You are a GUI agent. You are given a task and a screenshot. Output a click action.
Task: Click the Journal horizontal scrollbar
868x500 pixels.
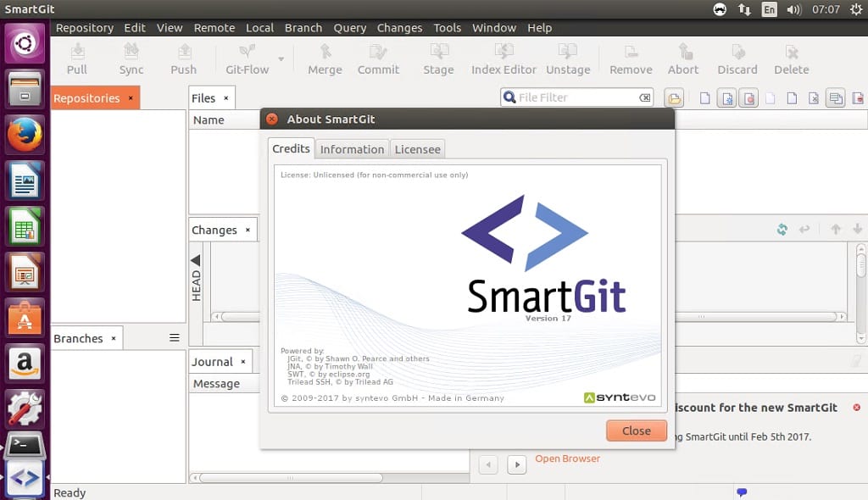pyautogui.click(x=291, y=478)
